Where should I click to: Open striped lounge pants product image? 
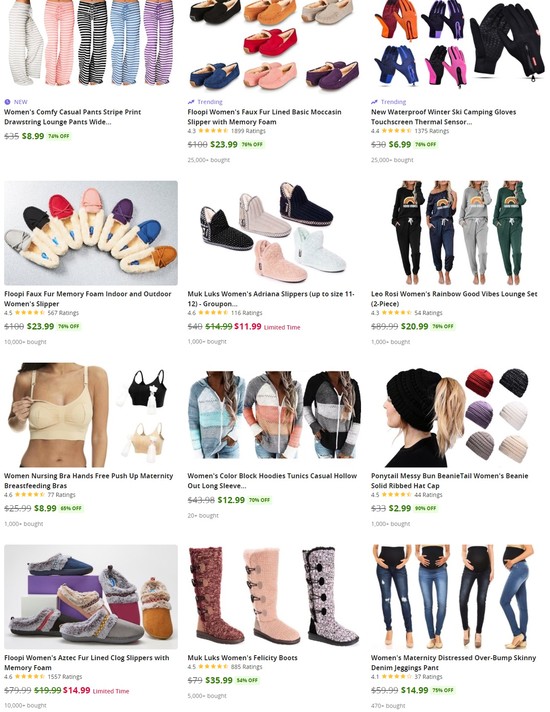click(91, 43)
